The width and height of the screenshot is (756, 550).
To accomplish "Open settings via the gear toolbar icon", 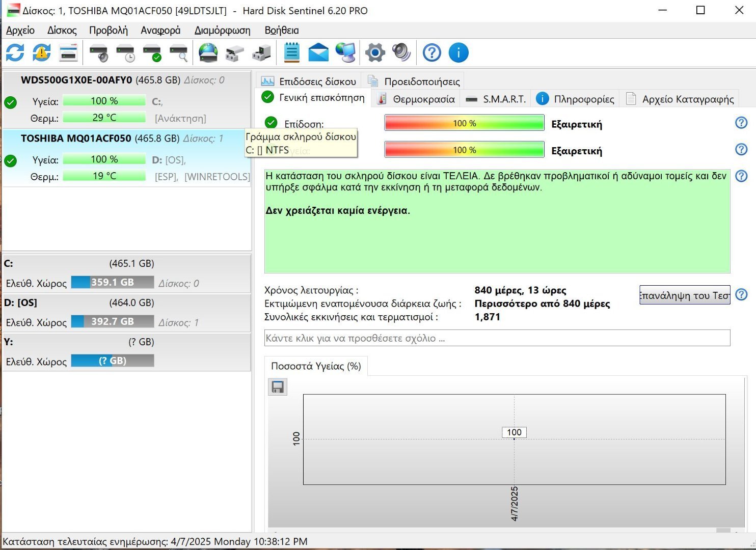I will (x=375, y=52).
